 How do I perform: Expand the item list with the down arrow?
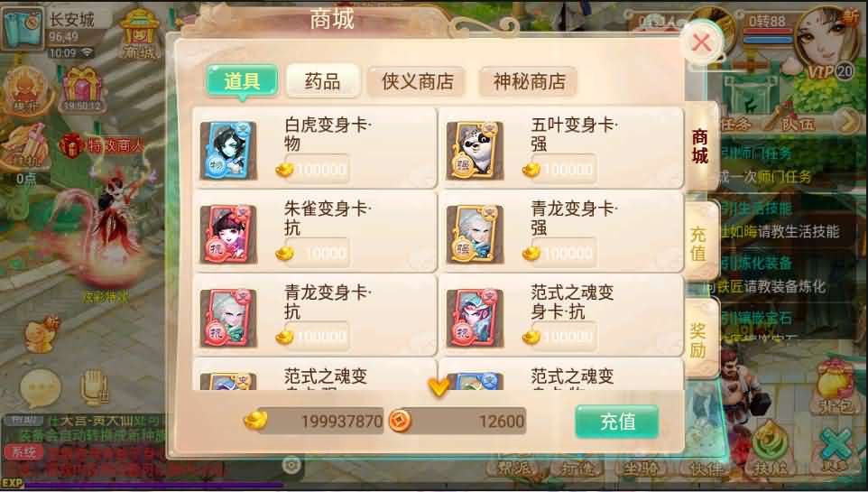pyautogui.click(x=439, y=386)
